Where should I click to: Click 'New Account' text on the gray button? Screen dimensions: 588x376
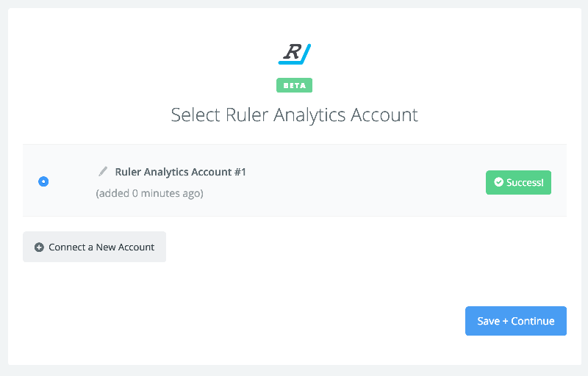[x=125, y=247]
